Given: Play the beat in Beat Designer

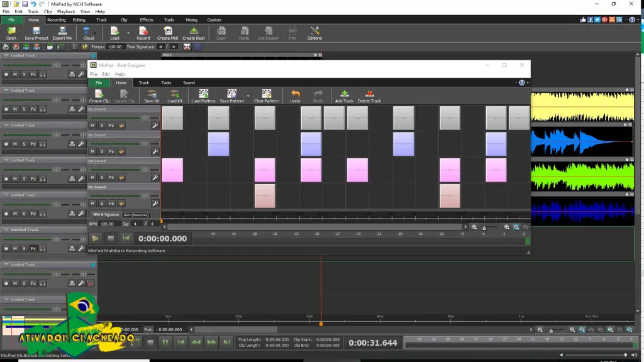Looking at the screenshot, I should 96,238.
